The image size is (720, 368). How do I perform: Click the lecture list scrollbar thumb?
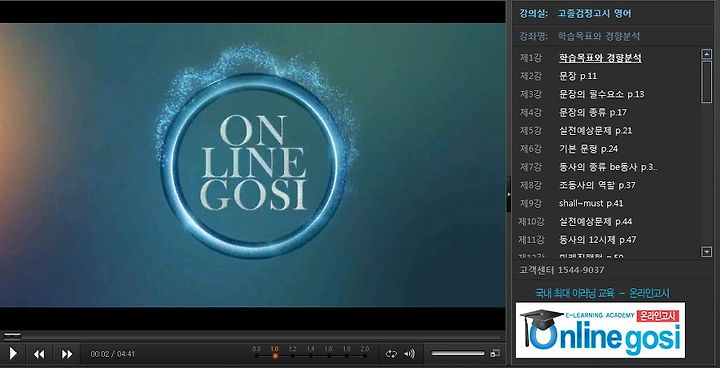(x=707, y=81)
